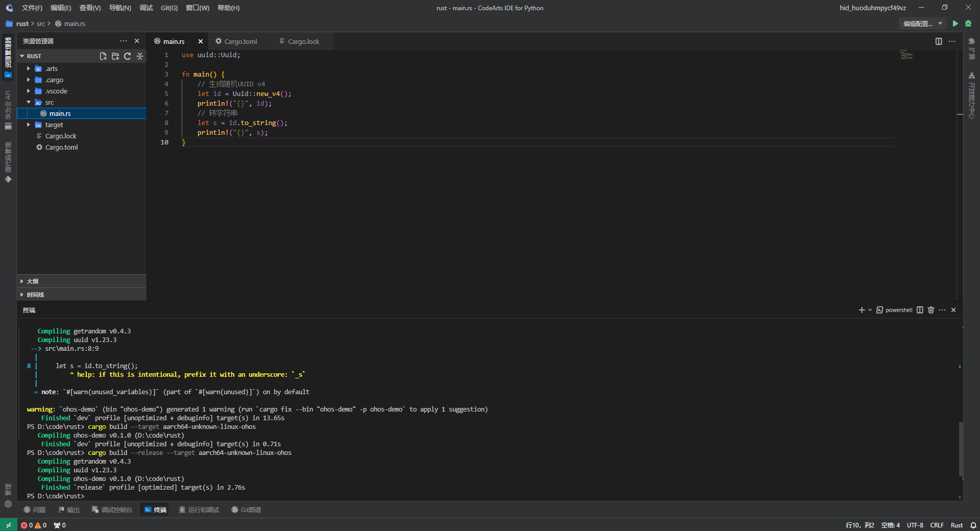Split the powershell terminal
This screenshot has width=980, height=531.
tap(920, 310)
